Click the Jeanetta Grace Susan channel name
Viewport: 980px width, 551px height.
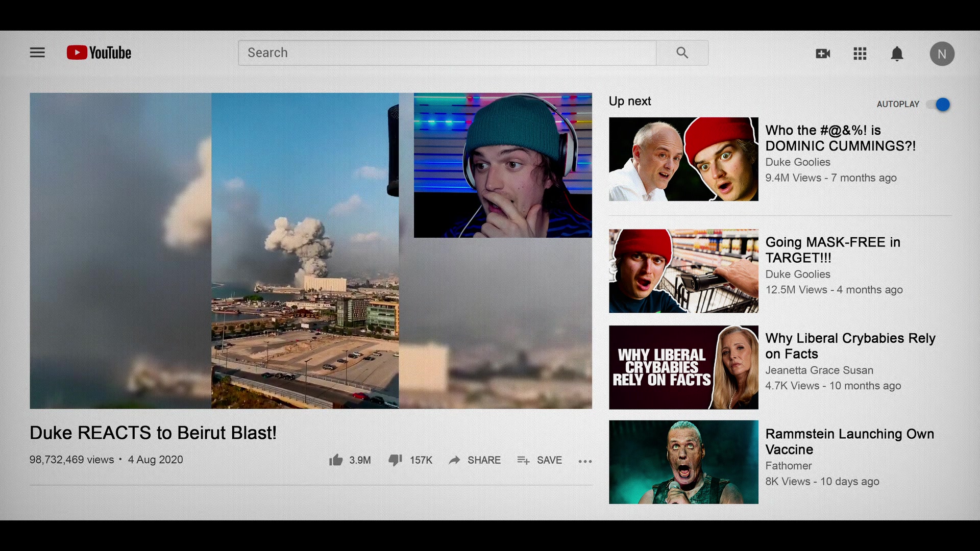click(819, 370)
